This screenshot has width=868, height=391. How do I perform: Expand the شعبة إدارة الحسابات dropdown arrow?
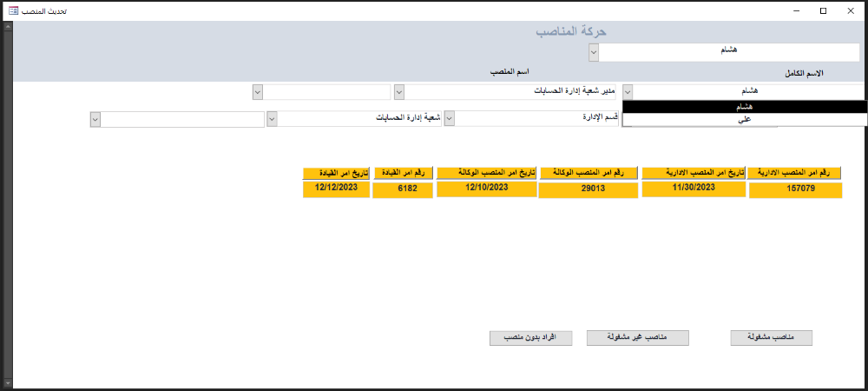272,118
